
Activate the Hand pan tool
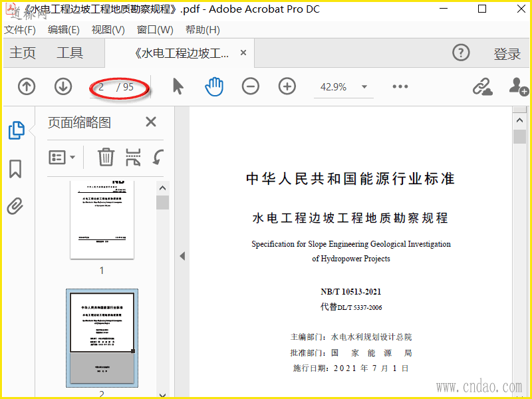click(x=214, y=86)
